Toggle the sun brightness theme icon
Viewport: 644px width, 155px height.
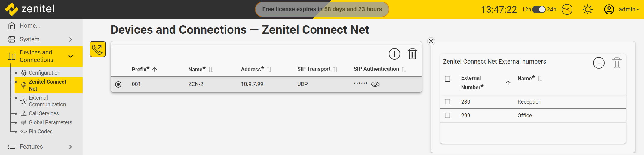pyautogui.click(x=587, y=9)
